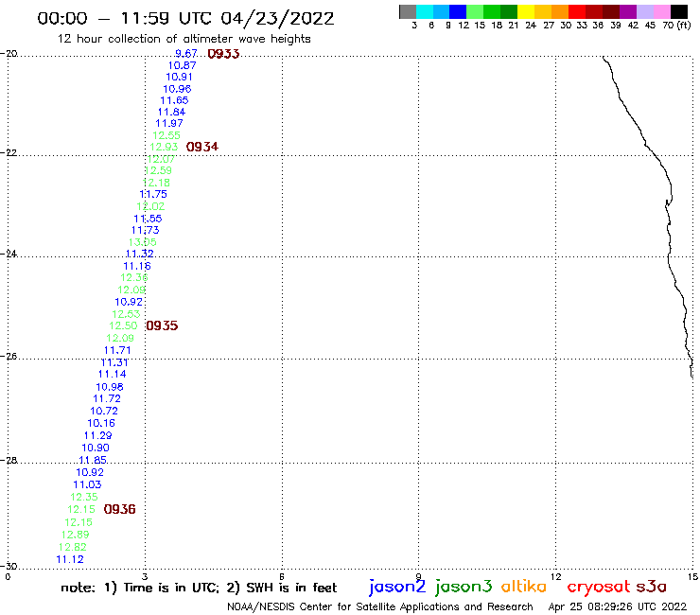Click the blue value "10.72"
This screenshot has width=700, height=615.
[104, 411]
